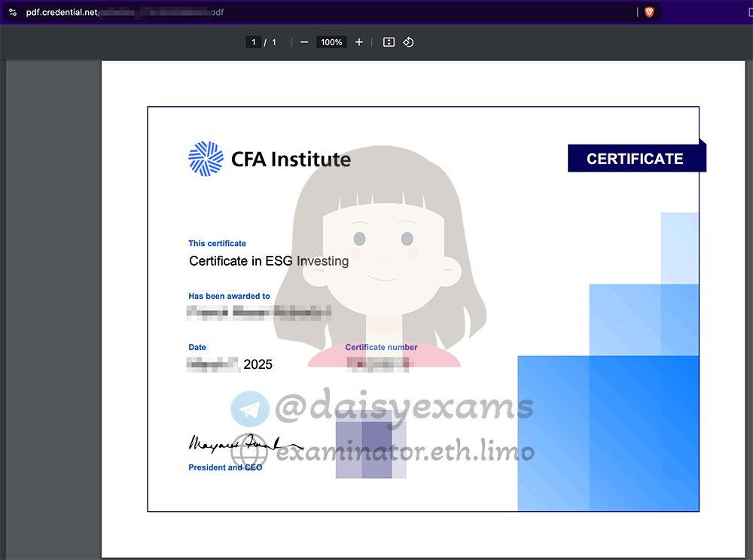Click the Brave Shields lion icon

pyautogui.click(x=649, y=12)
